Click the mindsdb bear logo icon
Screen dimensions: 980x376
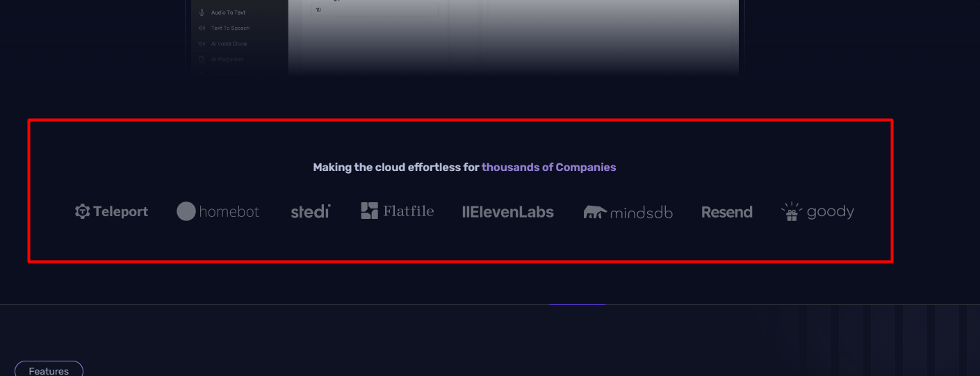point(595,212)
